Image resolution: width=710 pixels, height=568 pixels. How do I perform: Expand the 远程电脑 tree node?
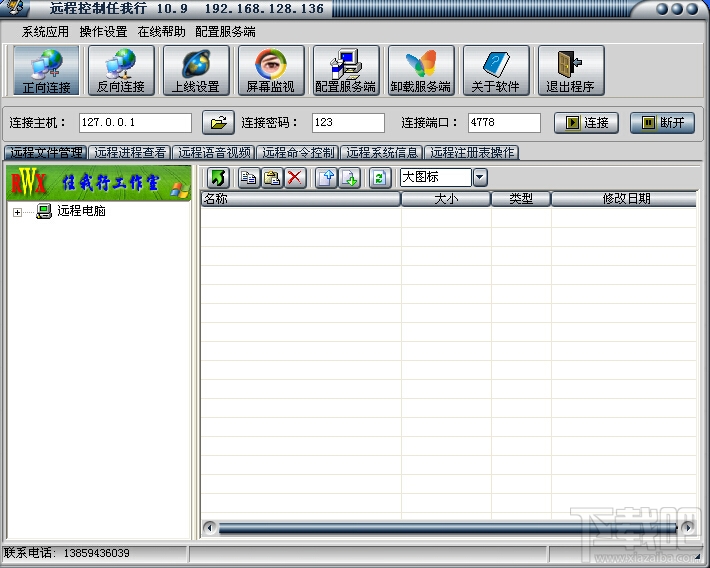coord(17,212)
